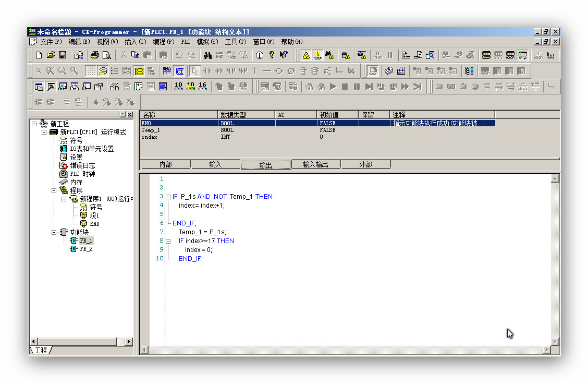Click the Work Online PLC icon

tap(305, 55)
